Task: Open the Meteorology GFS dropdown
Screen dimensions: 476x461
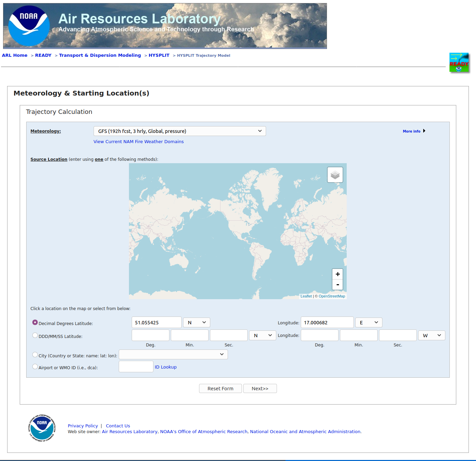Action: tap(180, 131)
